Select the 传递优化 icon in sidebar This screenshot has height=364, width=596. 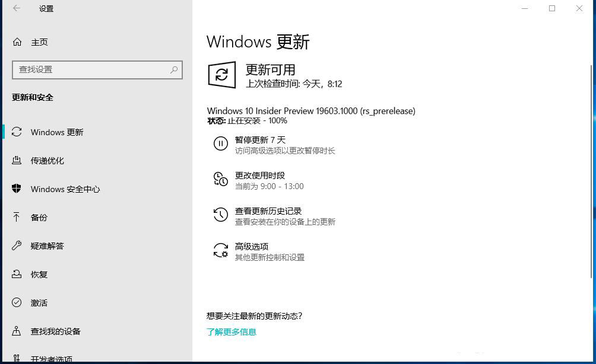tap(17, 160)
